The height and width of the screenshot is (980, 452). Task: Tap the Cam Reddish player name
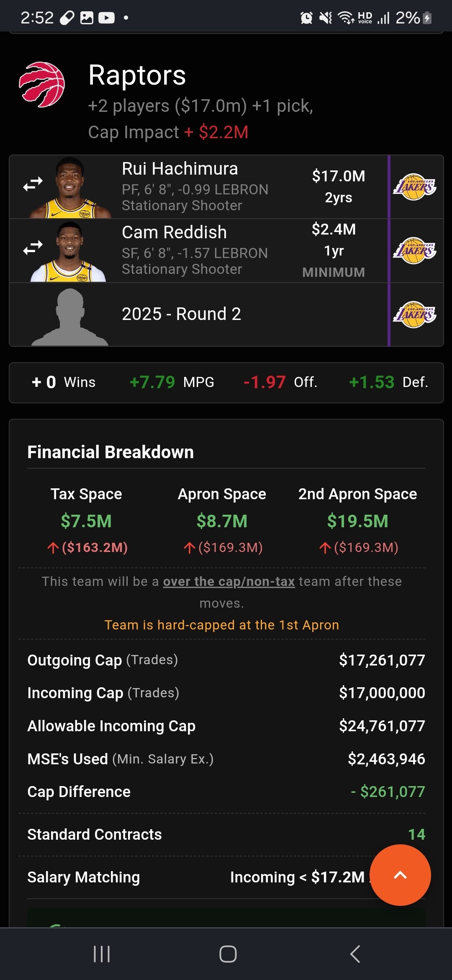[174, 232]
